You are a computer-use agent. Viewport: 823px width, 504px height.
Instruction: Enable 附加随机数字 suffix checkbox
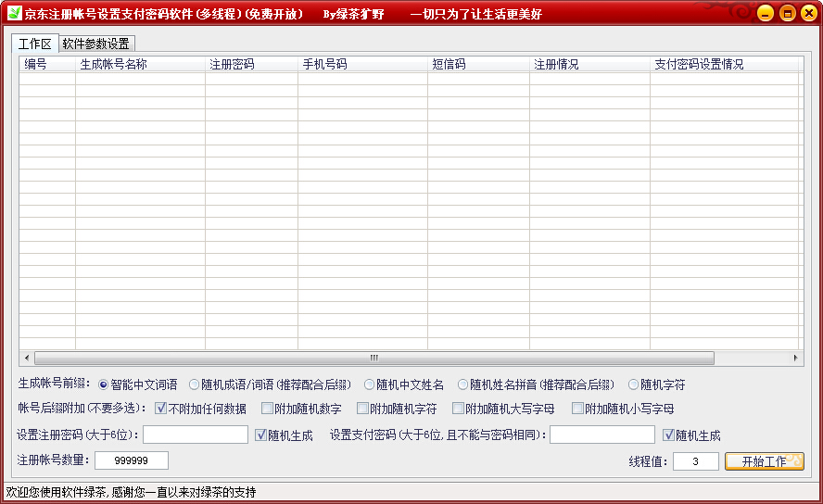point(268,409)
